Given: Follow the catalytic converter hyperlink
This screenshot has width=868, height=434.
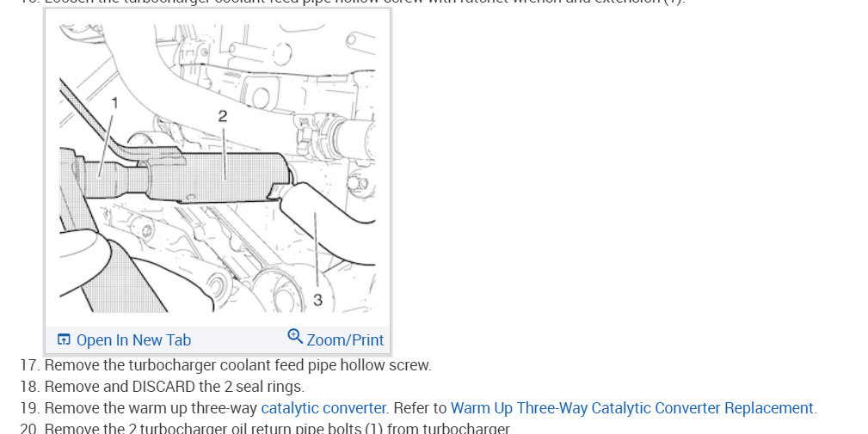Looking at the screenshot, I should tap(323, 408).
